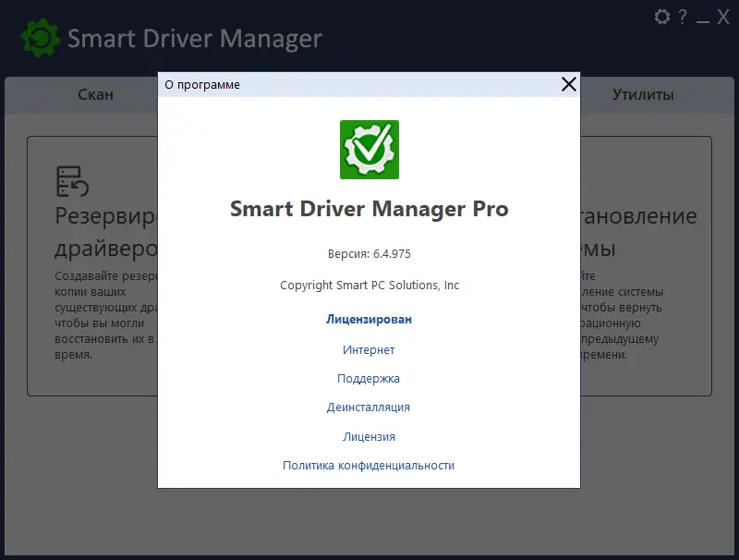
Task: Click the Лицензирован label
Action: point(368,319)
